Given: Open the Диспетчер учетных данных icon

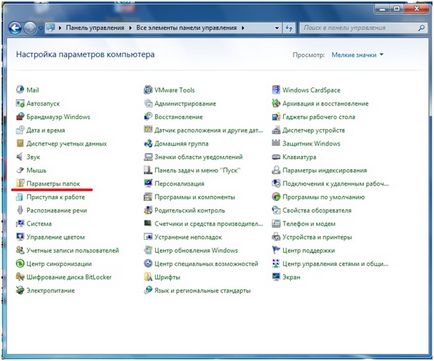Looking at the screenshot, I should pos(20,143).
